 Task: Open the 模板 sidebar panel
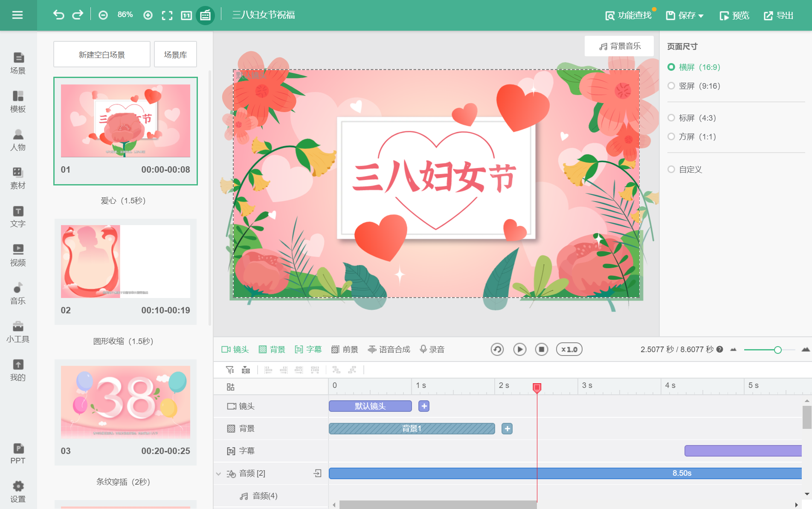[x=18, y=101]
